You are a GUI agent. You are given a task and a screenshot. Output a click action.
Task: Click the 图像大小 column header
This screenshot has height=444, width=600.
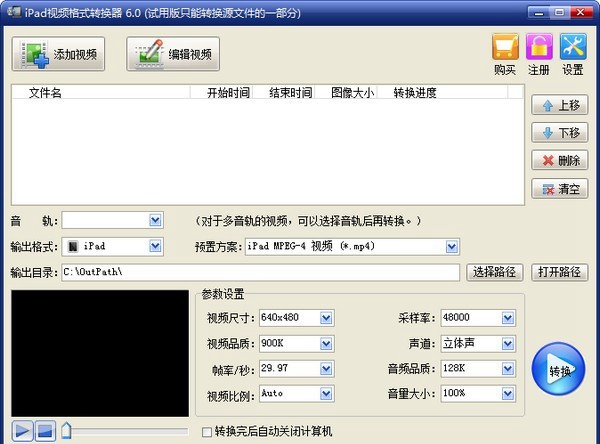(346, 92)
